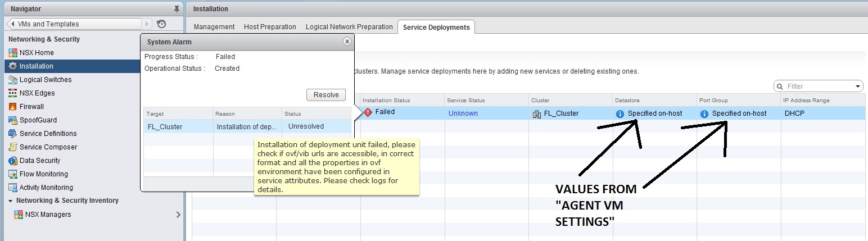
Task: Sort alarms by Status column header
Action: click(x=317, y=113)
